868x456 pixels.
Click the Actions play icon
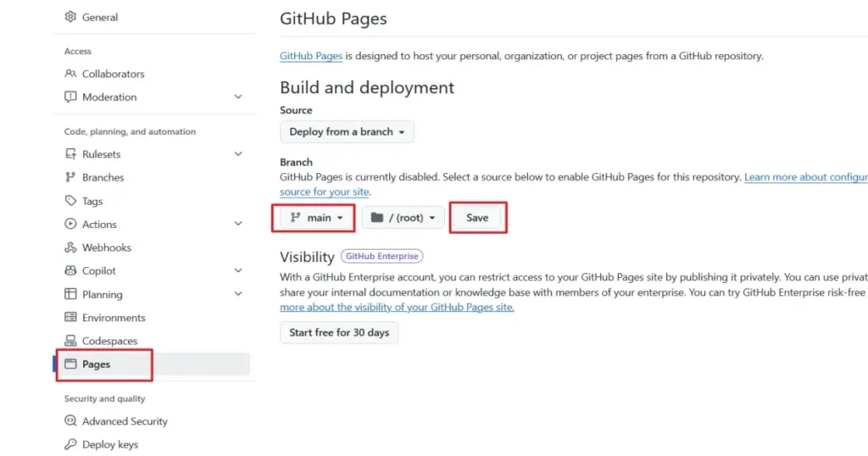pos(70,224)
